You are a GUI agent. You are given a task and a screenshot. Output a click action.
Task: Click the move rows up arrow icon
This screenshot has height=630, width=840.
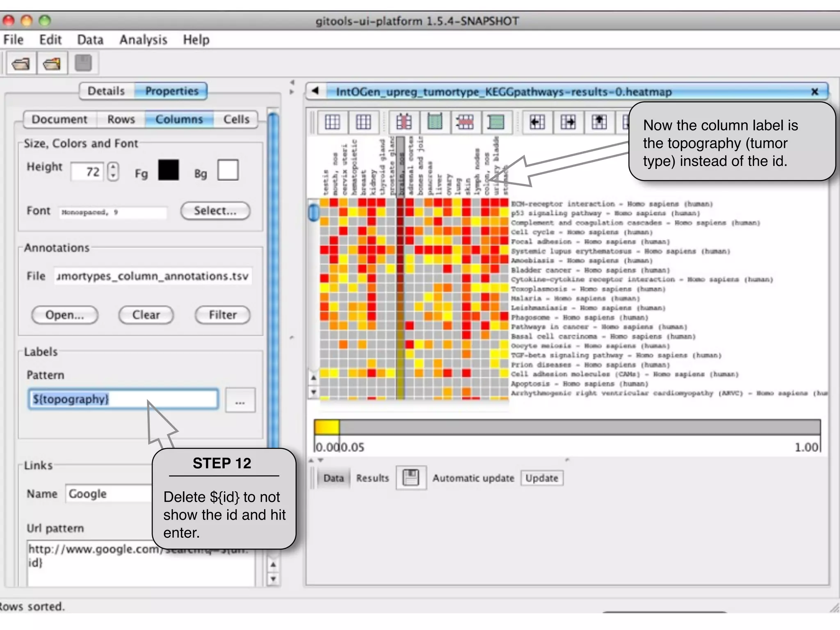pyautogui.click(x=599, y=122)
